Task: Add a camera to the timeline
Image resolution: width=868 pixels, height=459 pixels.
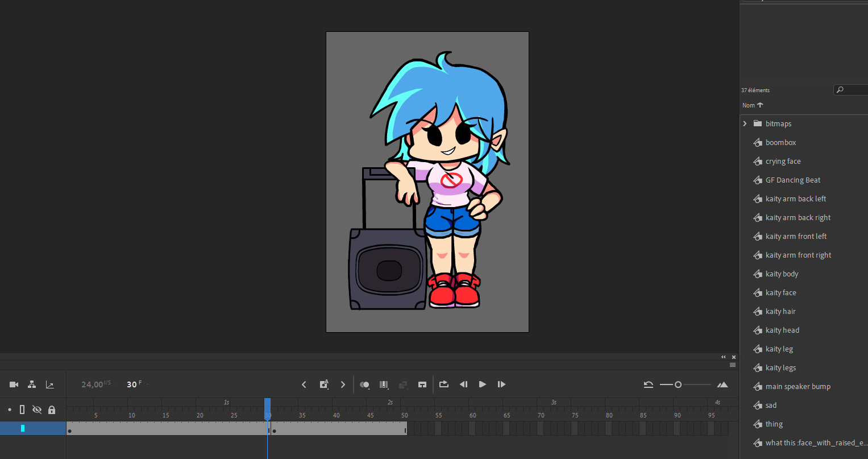Action: click(14, 384)
